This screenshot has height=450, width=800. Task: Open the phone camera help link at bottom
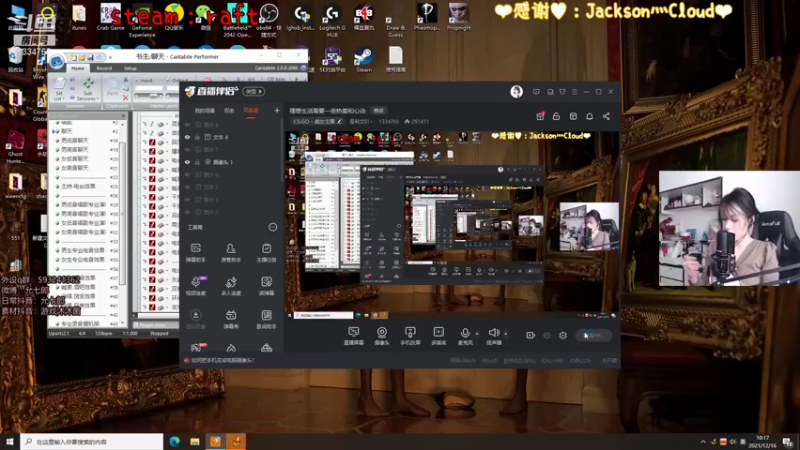tap(222, 360)
